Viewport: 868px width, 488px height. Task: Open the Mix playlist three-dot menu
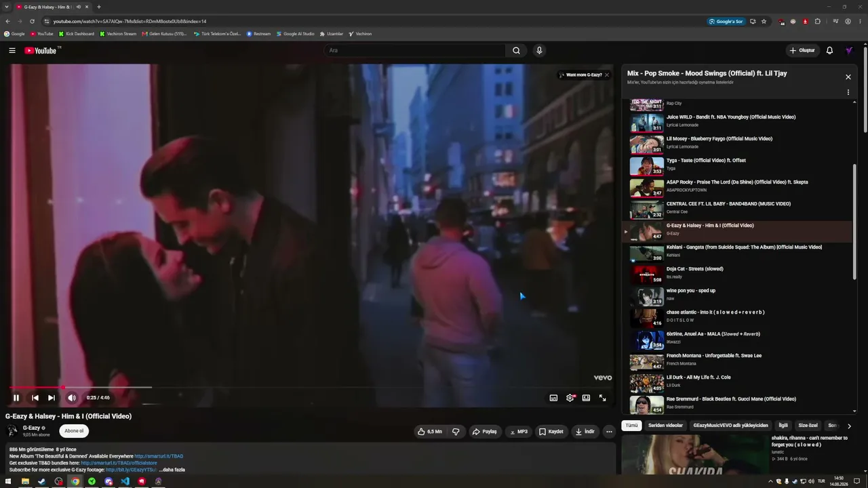[x=848, y=92]
